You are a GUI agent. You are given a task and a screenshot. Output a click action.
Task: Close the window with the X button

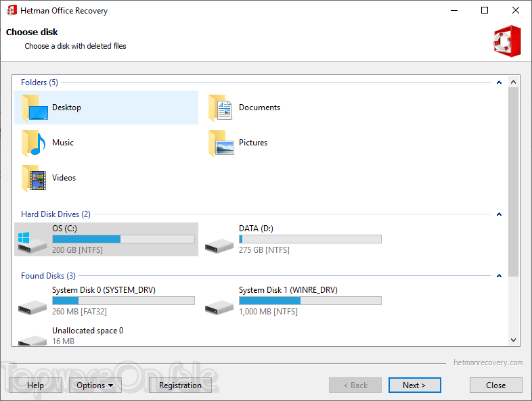click(x=515, y=11)
